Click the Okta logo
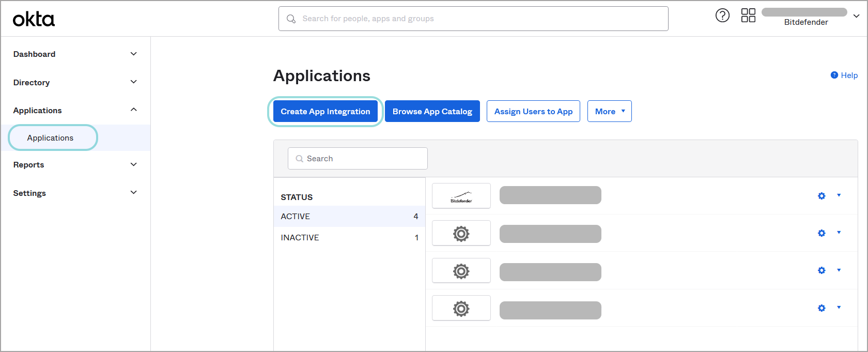The width and height of the screenshot is (868, 352). tap(34, 19)
